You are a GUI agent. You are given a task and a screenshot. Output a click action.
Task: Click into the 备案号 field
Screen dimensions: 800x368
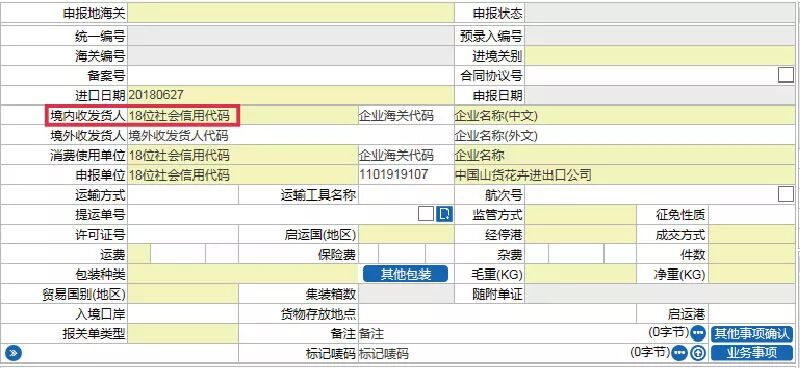[x=290, y=76]
